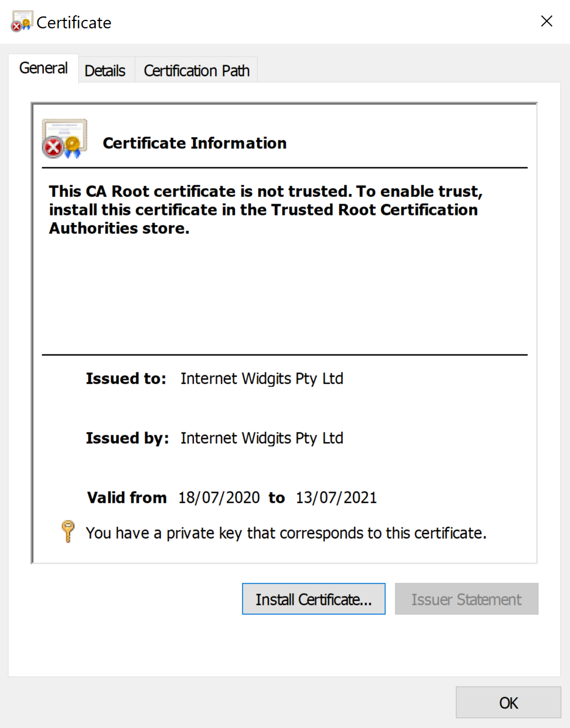
Task: Click the large Certificate Information icon
Action: 64,138
